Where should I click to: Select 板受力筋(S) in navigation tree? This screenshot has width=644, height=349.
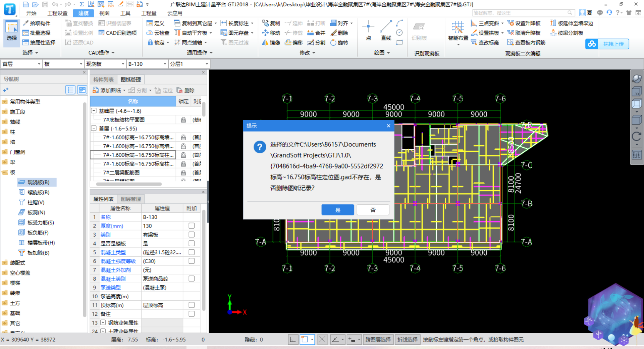point(36,222)
